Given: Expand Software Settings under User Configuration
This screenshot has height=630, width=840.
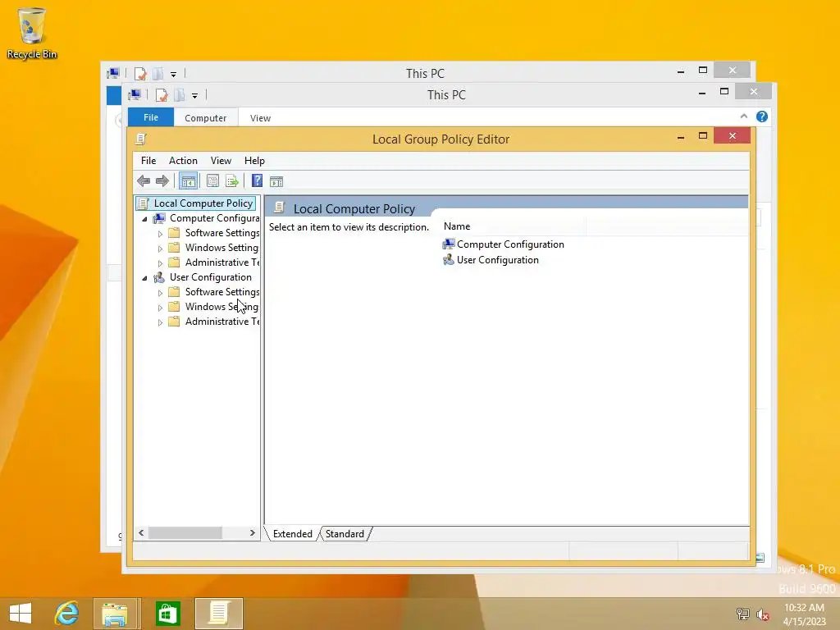Looking at the screenshot, I should point(160,293).
